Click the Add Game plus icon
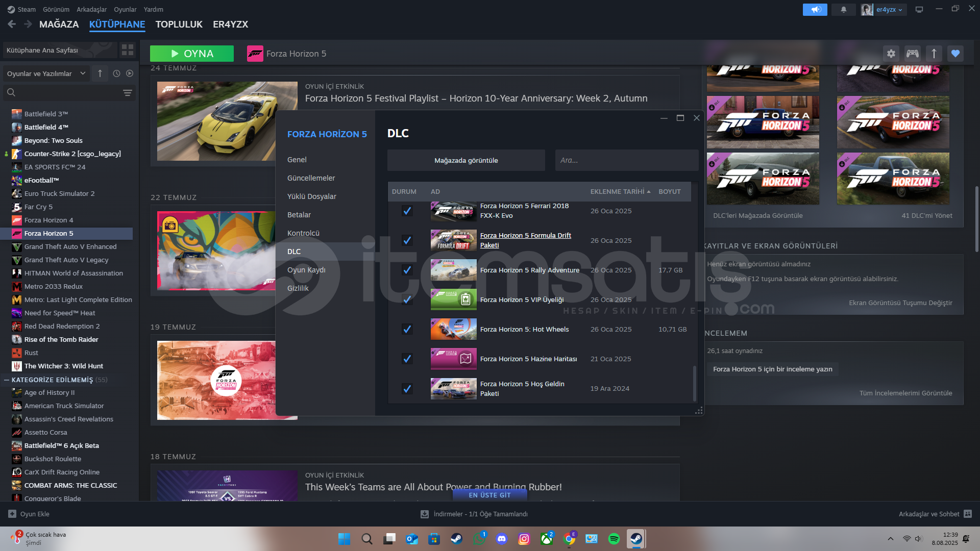The image size is (980, 551). 12,514
